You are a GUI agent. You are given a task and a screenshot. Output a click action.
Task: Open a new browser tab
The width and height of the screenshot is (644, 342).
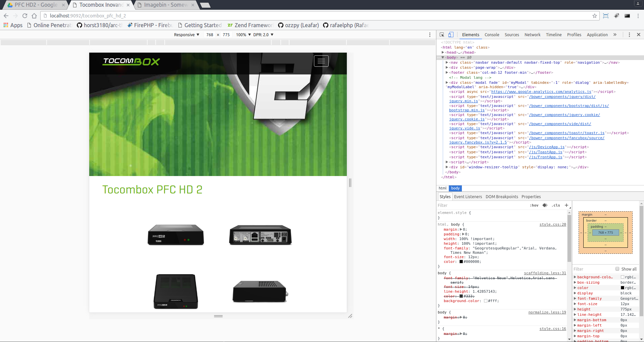[205, 5]
